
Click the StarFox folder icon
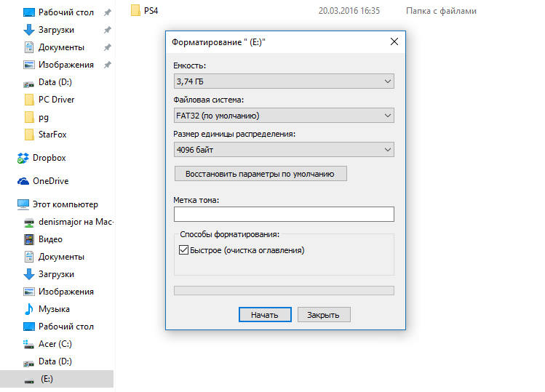[29, 135]
